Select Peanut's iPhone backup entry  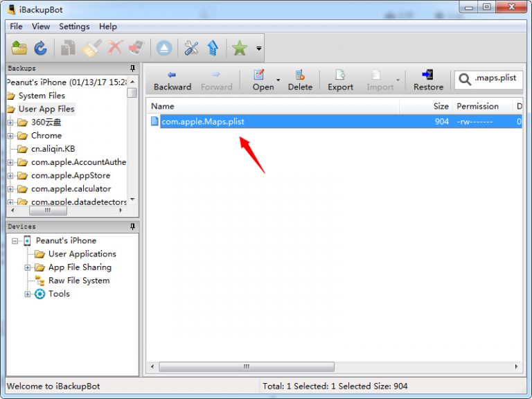[x=66, y=82]
